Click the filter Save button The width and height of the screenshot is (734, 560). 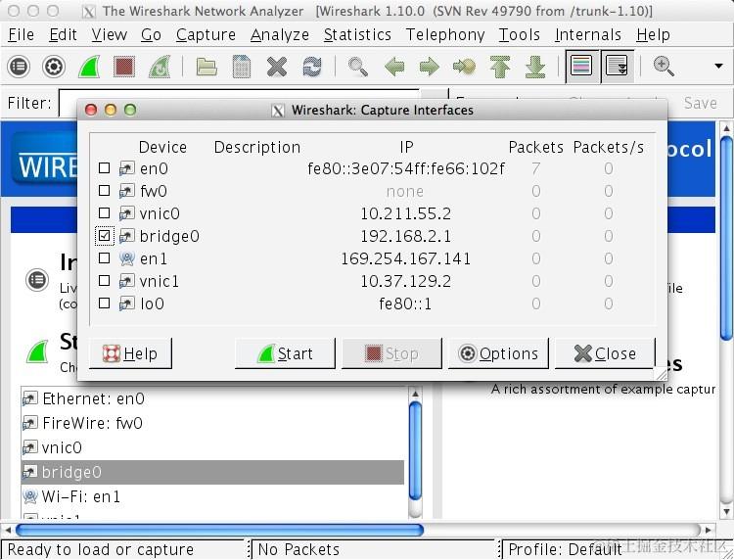[x=700, y=103]
